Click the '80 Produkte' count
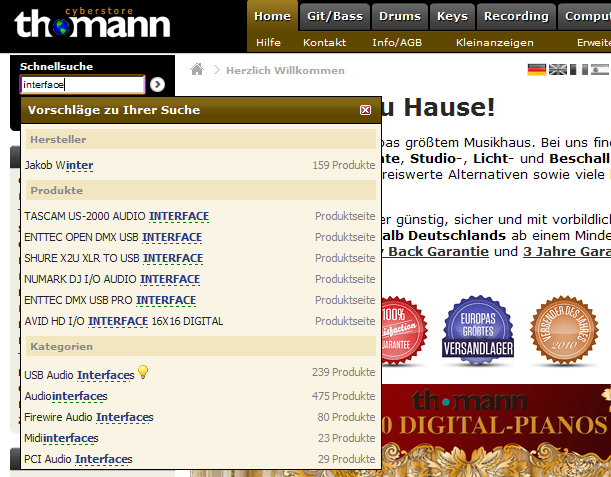 346,417
